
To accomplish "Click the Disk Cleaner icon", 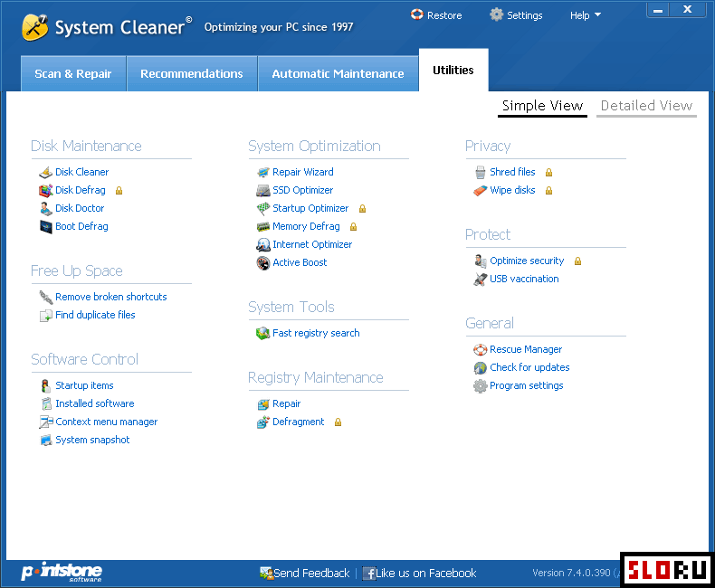I will tap(45, 172).
